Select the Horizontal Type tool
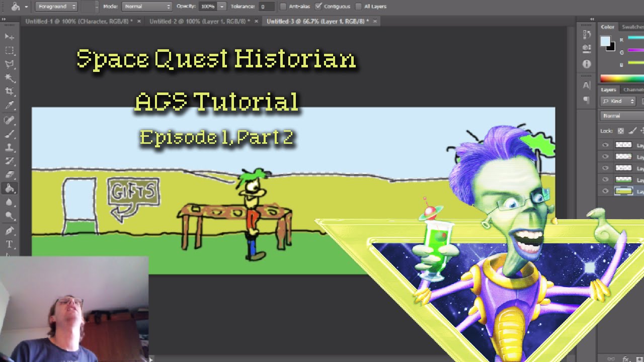644x362 pixels. tap(9, 244)
